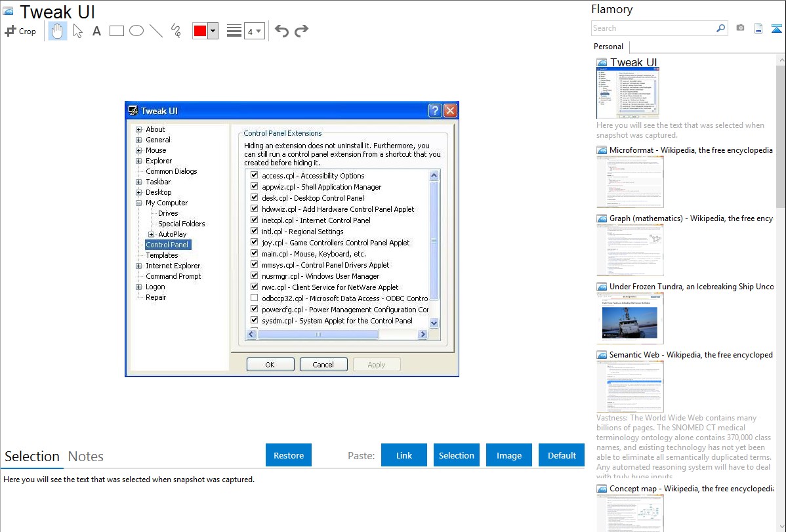Viewport: 786px width, 532px height.
Task: Open the Under Frozen Tundra ship thumbnail
Action: coord(630,318)
